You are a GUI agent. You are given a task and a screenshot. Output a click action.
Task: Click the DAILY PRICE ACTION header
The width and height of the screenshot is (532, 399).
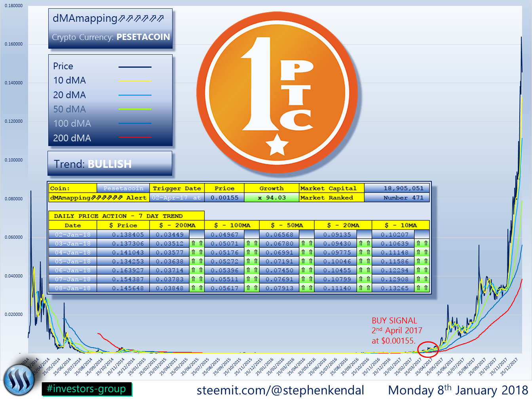126,216
